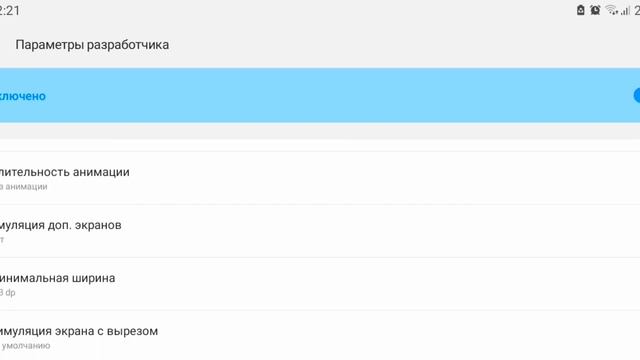Tap the lock-shaped status bar icon
The image size is (640, 360).
(x=580, y=10)
